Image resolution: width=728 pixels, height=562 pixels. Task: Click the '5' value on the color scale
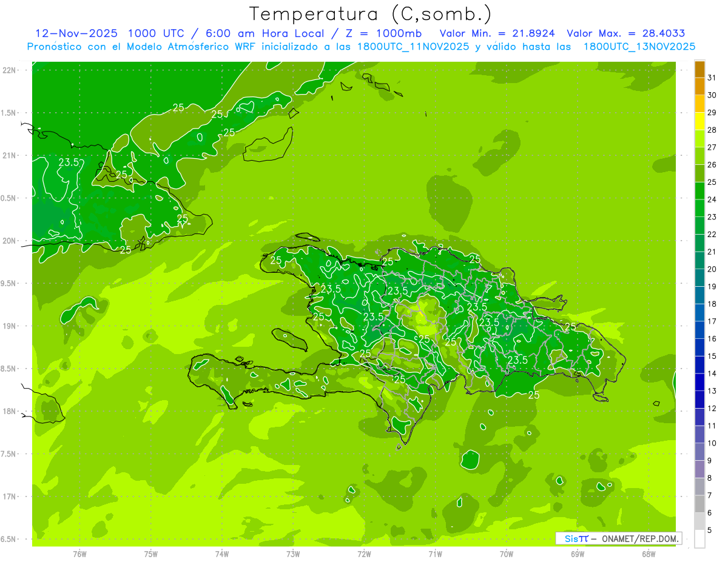coord(710,530)
